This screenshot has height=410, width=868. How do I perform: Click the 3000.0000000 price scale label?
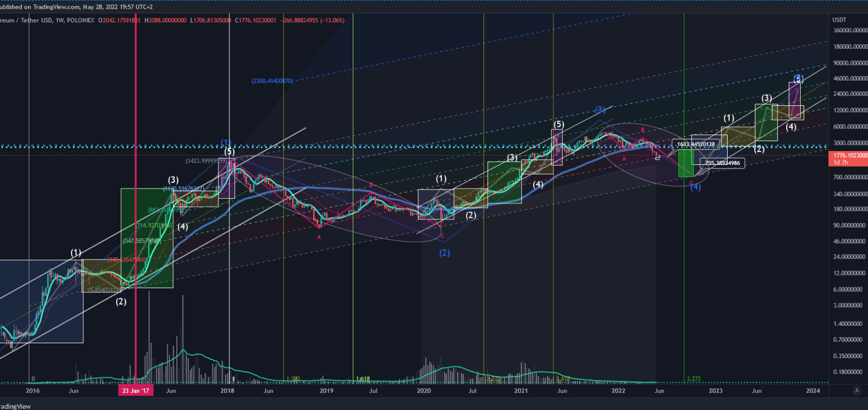(x=851, y=143)
